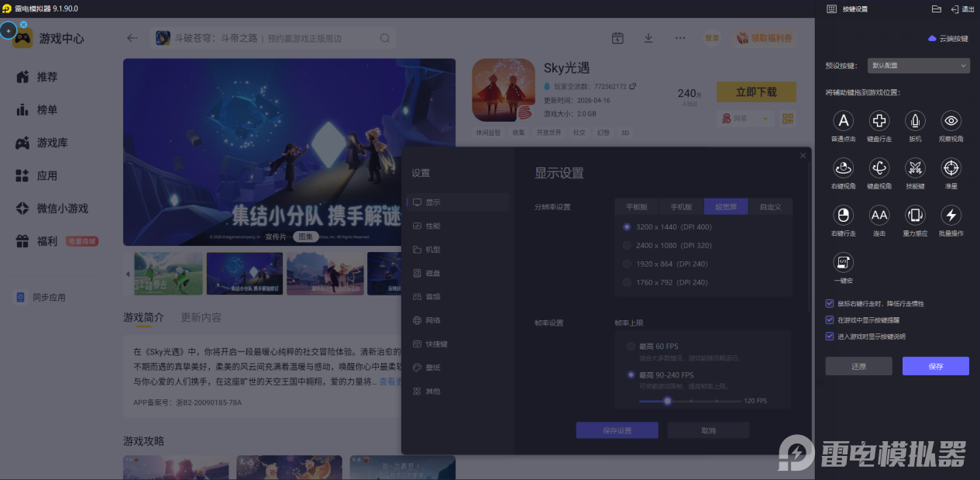Open the 预设按键 默认配置 dropdown
980x480 pixels.
coord(917,66)
